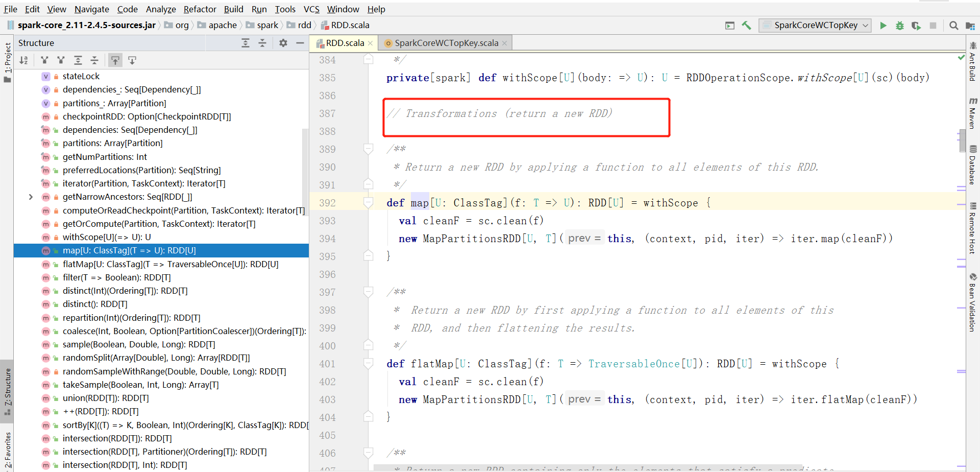Open the Navigate menu

(x=92, y=9)
